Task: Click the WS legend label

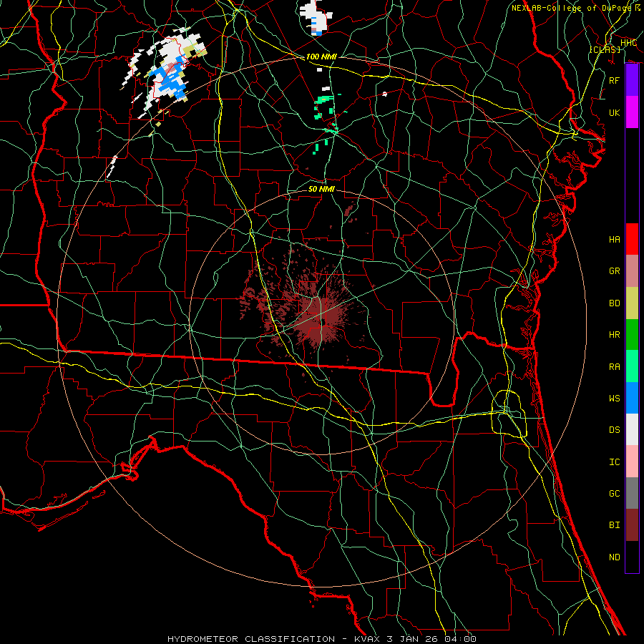Action: coord(615,399)
